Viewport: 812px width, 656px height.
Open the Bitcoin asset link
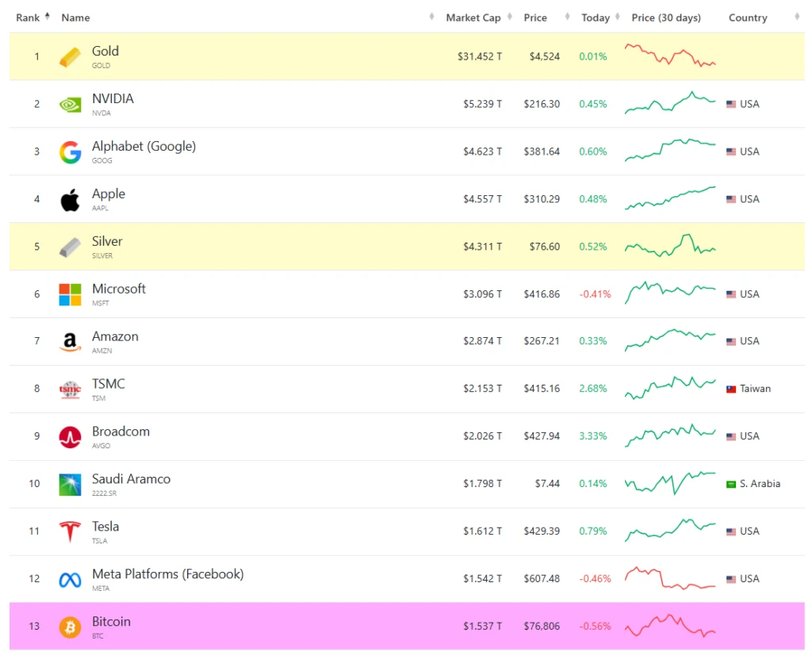coord(111,622)
